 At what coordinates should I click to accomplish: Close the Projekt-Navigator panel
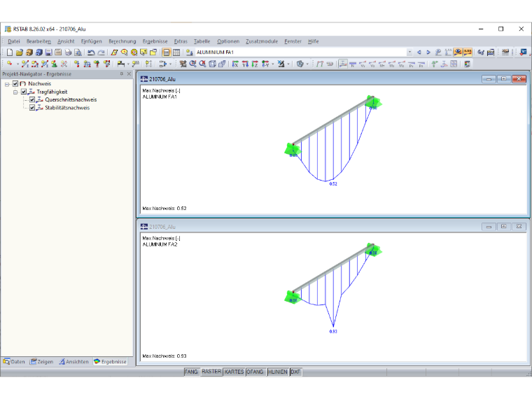pos(129,73)
